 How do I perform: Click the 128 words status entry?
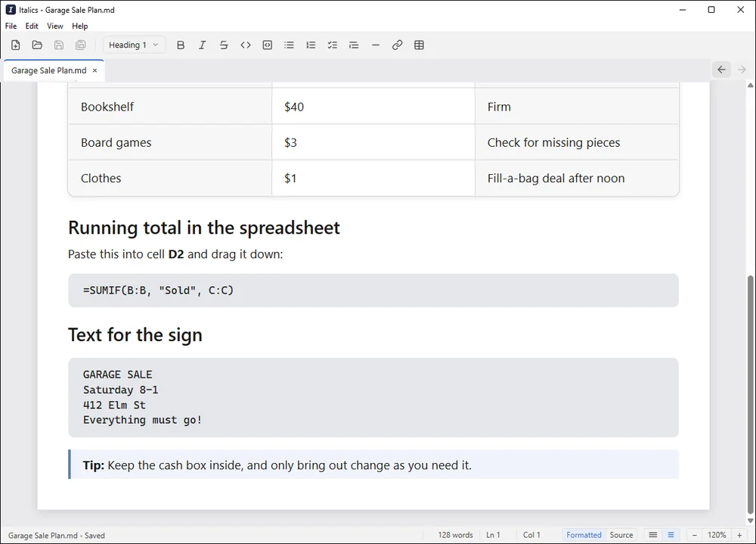click(x=455, y=535)
